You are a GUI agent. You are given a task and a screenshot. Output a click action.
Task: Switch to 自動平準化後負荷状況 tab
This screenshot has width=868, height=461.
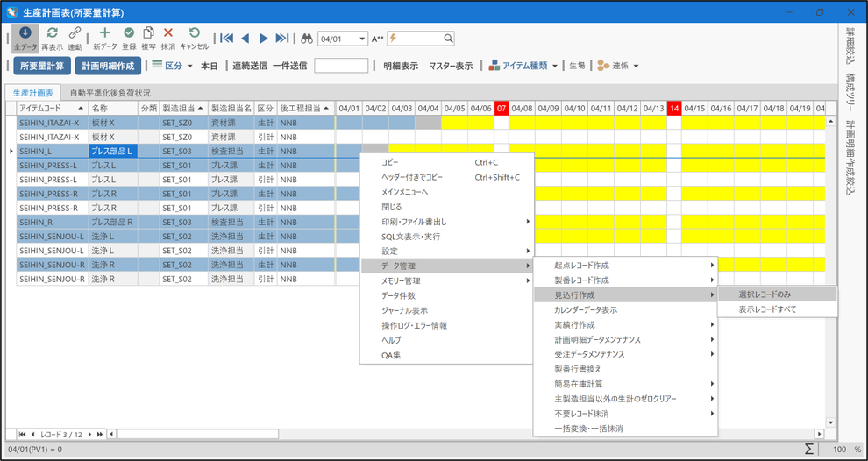110,93
